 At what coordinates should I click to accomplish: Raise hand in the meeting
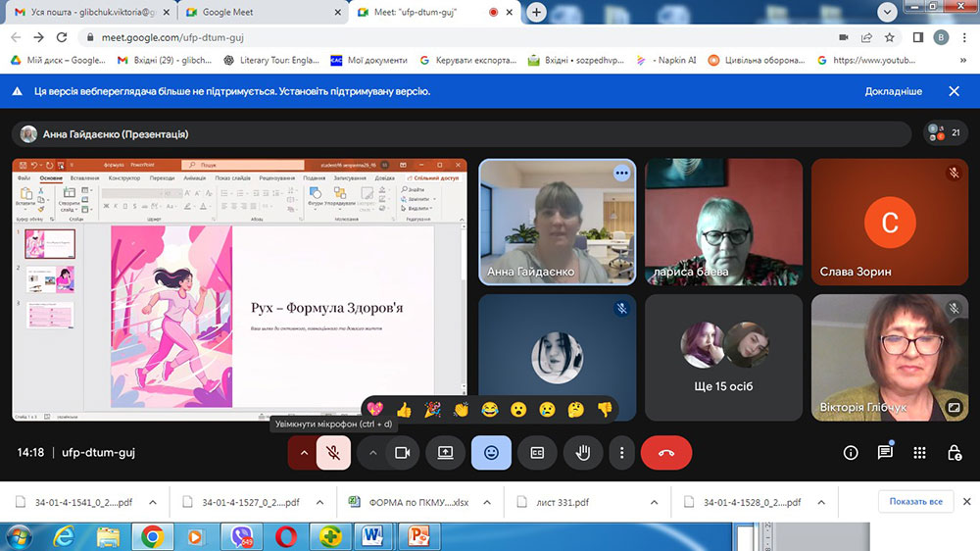582,453
